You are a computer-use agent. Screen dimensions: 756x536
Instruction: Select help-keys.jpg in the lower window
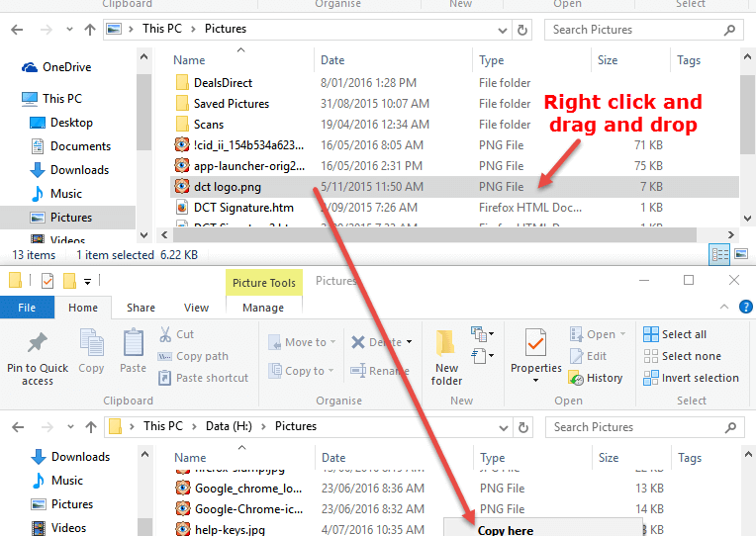tap(221, 529)
